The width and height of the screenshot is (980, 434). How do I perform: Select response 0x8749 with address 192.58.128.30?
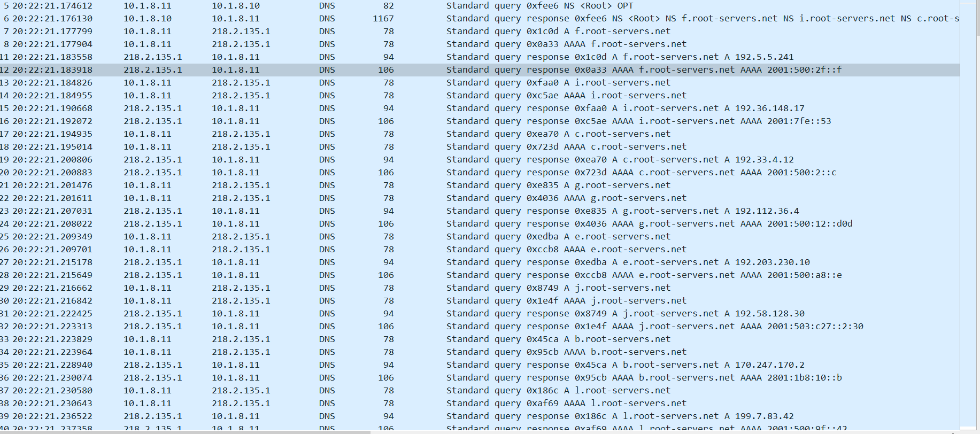point(480,314)
